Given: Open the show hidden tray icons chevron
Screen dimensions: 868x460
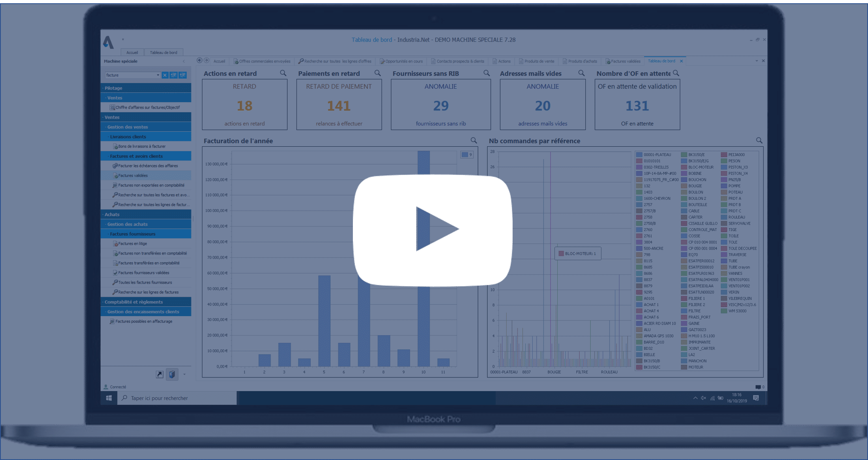Looking at the screenshot, I should pyautogui.click(x=695, y=398).
